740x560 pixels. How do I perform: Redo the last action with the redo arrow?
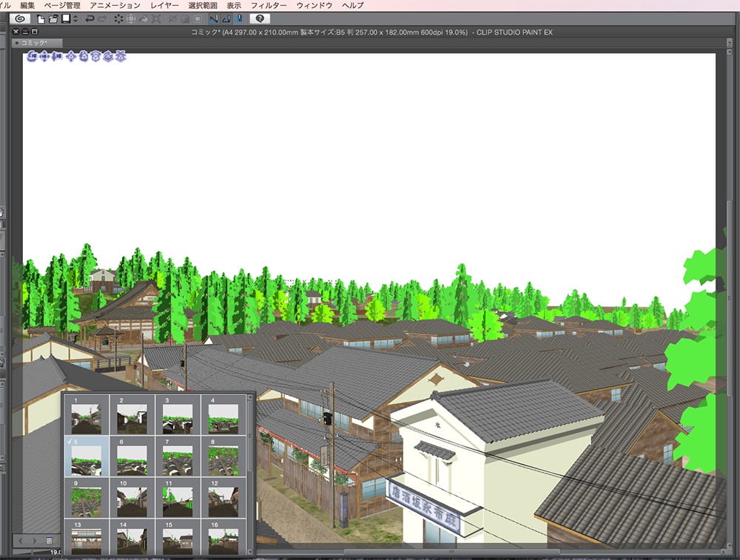coord(102,18)
